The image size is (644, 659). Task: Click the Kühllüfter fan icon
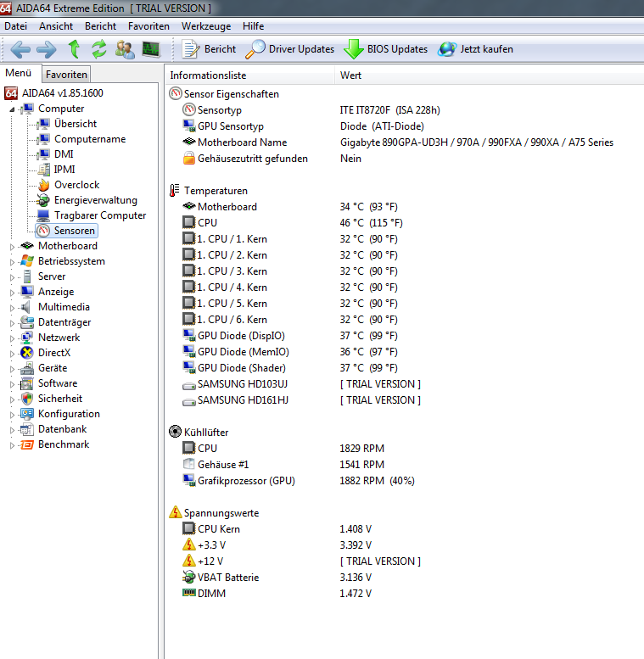click(176, 432)
